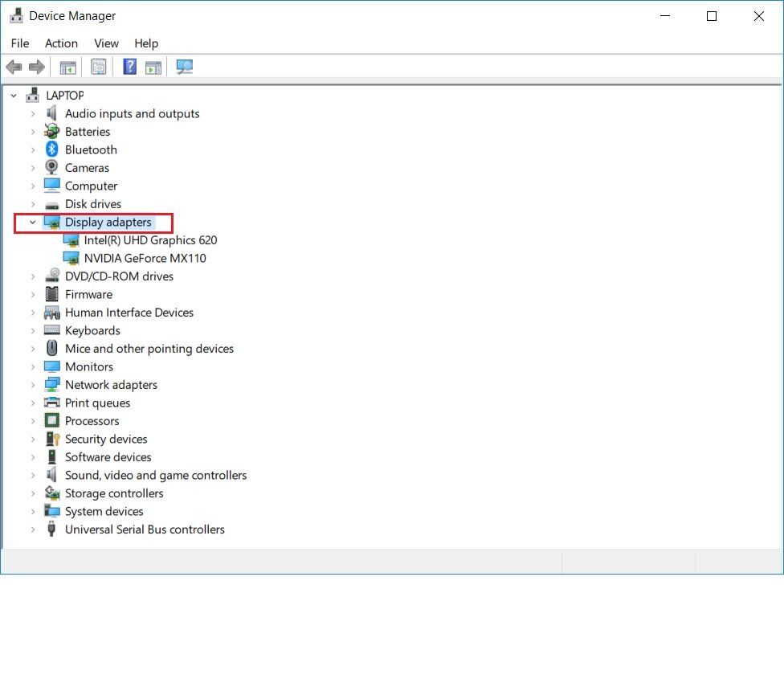
Task: Click Show/Hide Console Tree toolbar icon
Action: (x=68, y=67)
